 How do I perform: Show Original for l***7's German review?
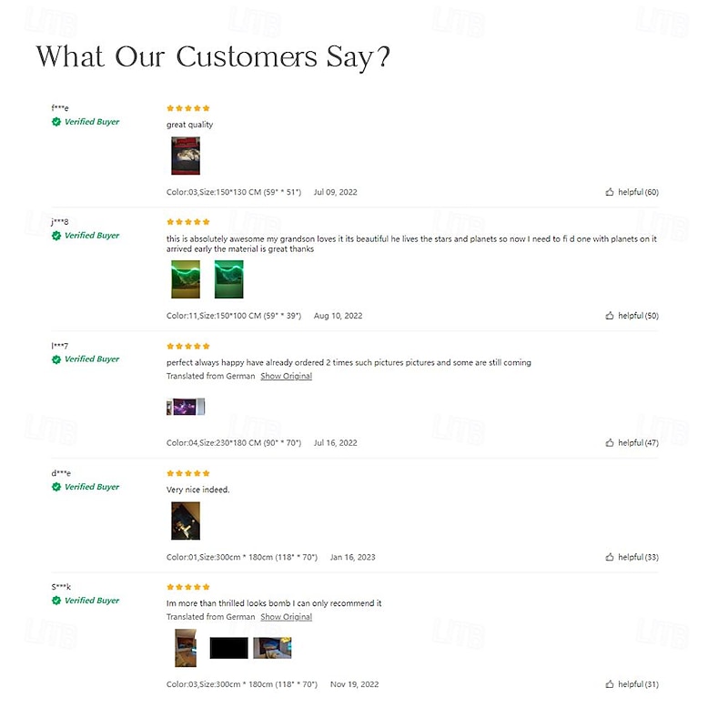286,376
